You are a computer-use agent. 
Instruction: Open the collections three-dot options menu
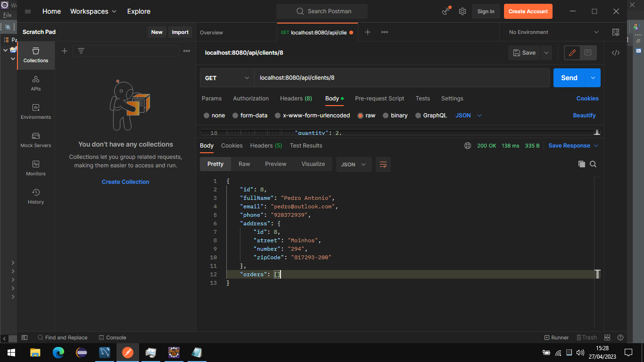187,51
